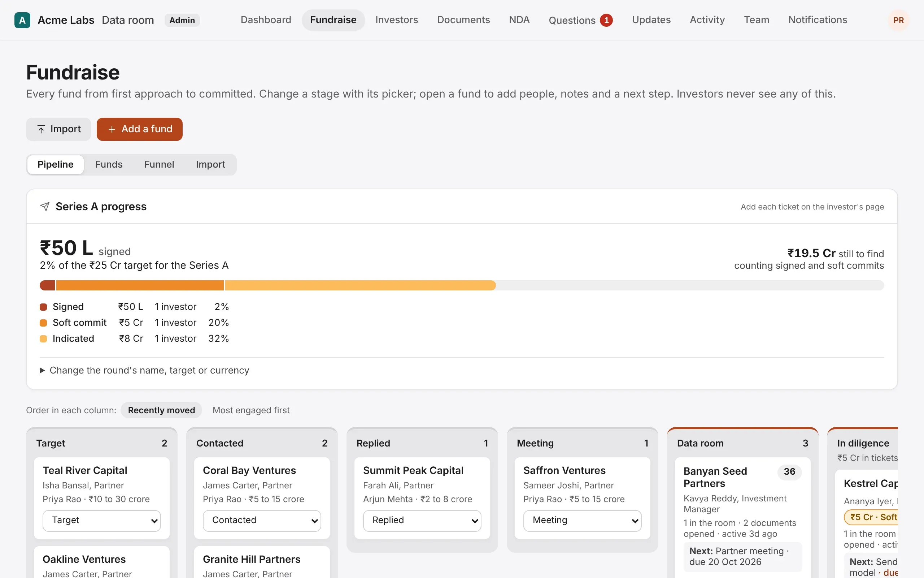
Task: Switch to the Funnel tab
Action: [x=159, y=164]
